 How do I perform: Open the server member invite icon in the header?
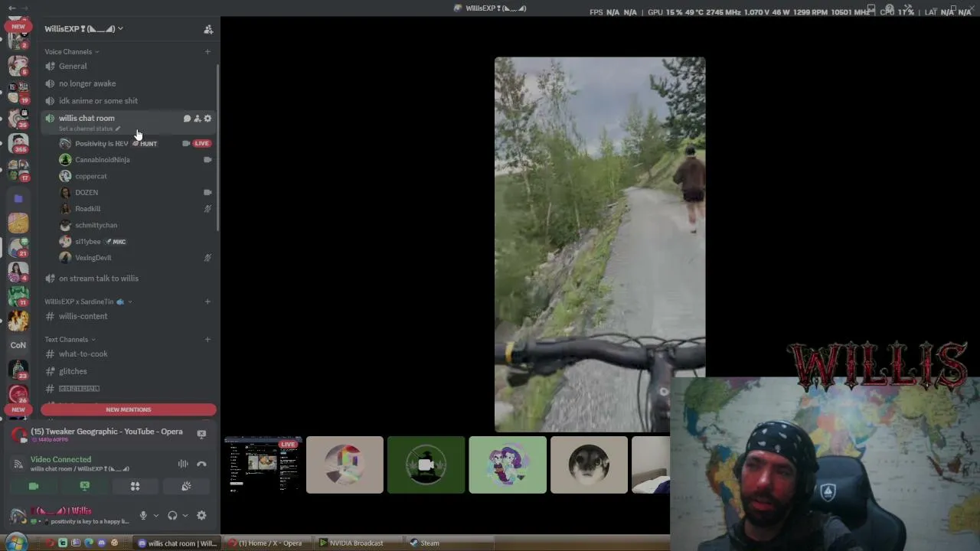pyautogui.click(x=207, y=29)
